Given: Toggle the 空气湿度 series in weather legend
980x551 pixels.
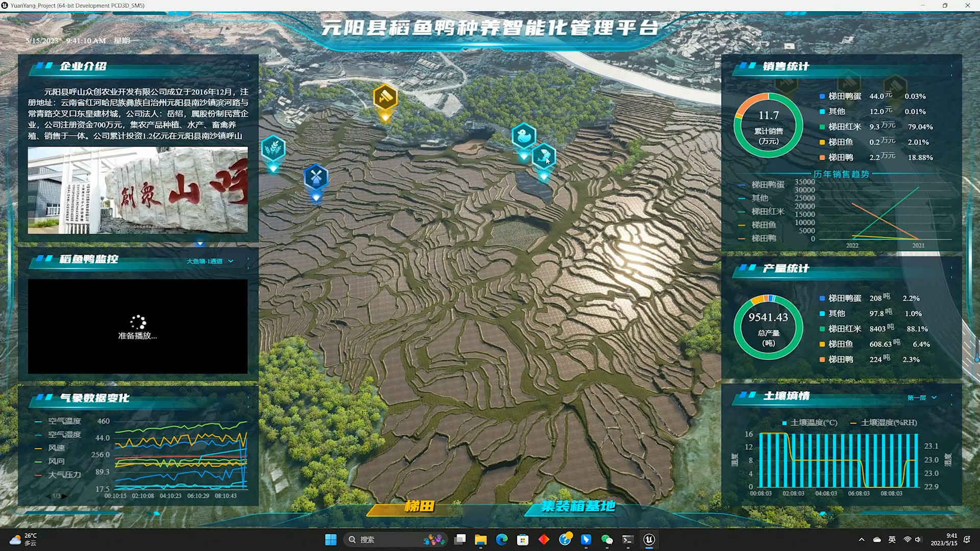Looking at the screenshot, I should (58, 435).
